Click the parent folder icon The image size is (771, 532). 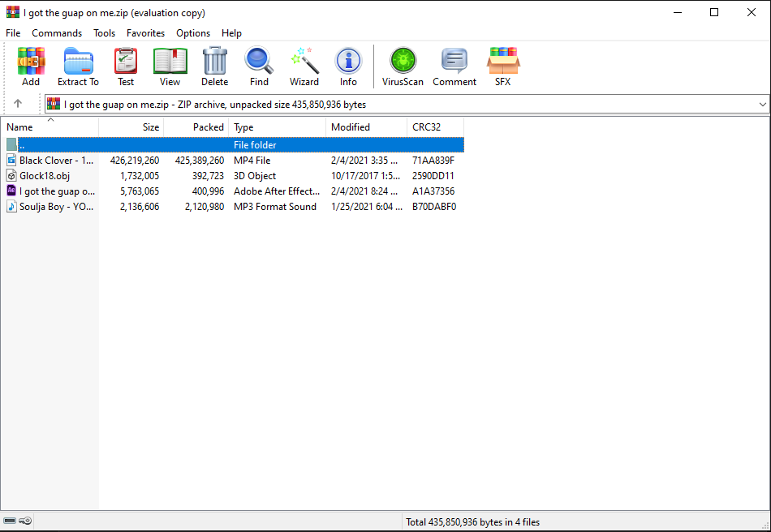[12, 144]
